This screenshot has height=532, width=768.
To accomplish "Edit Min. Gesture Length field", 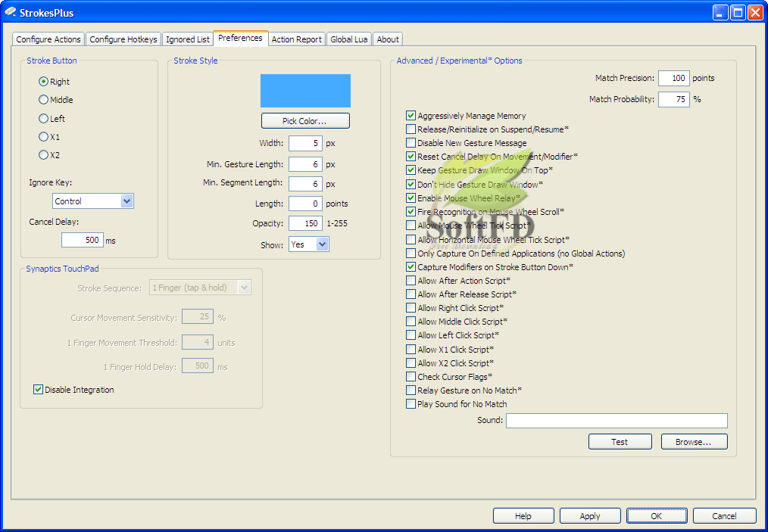I will 305,164.
